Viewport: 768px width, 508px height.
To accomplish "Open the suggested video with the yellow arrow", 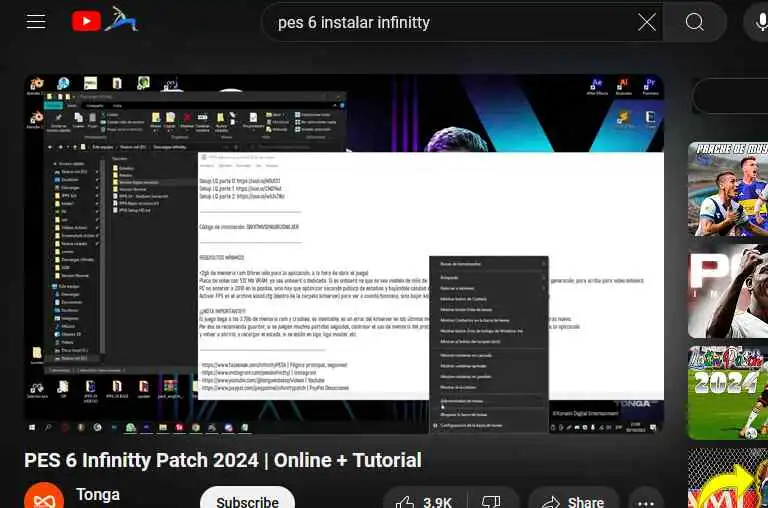I will [728, 478].
